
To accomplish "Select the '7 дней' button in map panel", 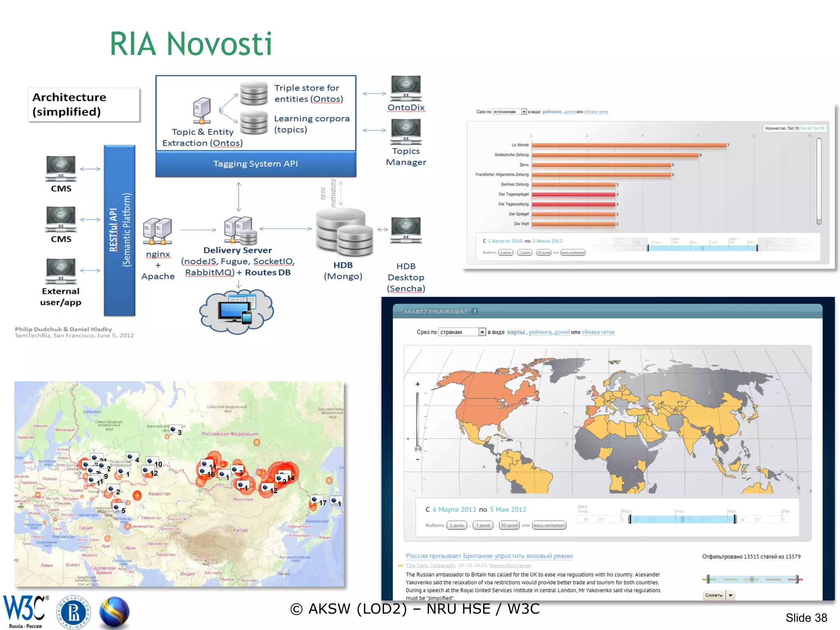I will (483, 525).
